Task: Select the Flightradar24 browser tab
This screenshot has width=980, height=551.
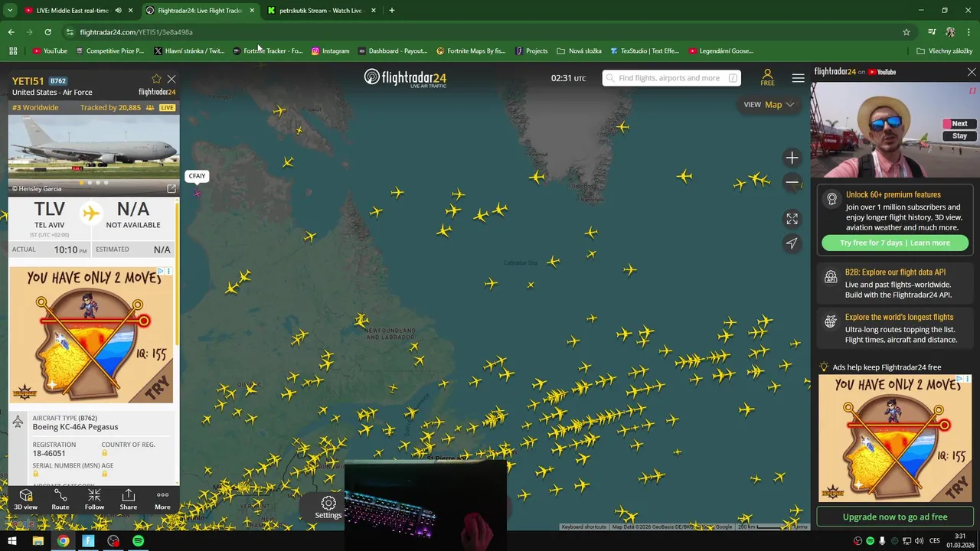Action: 200,11
